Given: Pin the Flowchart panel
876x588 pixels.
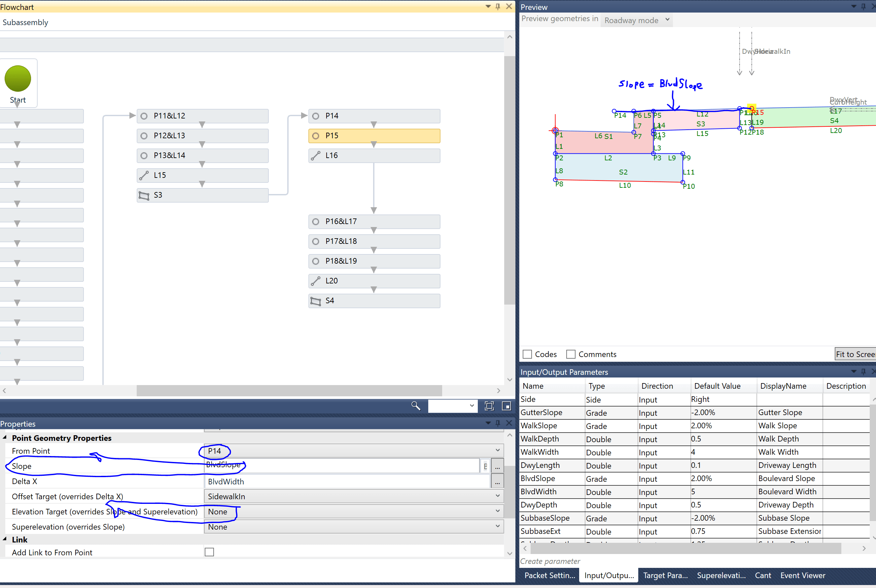Looking at the screenshot, I should 498,6.
